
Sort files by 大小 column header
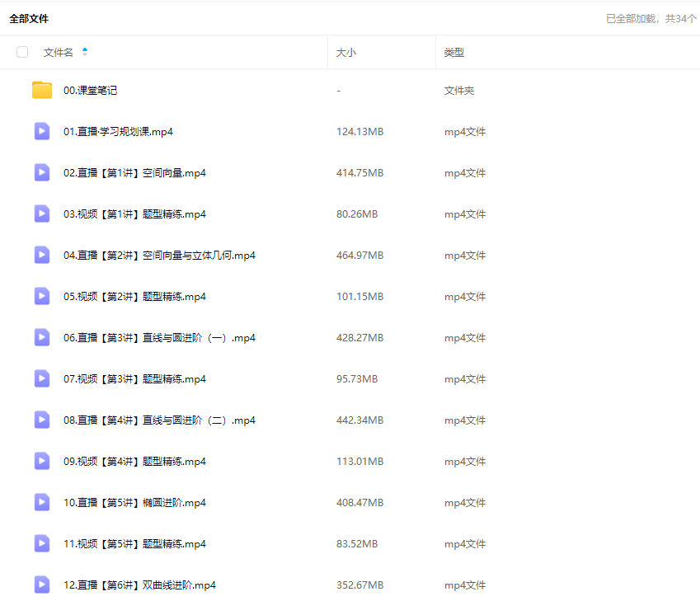346,52
